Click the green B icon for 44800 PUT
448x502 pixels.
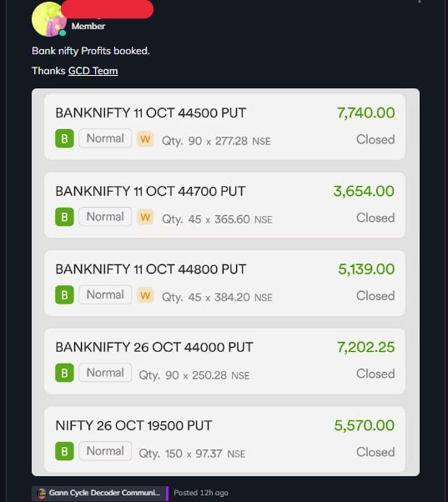64,295
